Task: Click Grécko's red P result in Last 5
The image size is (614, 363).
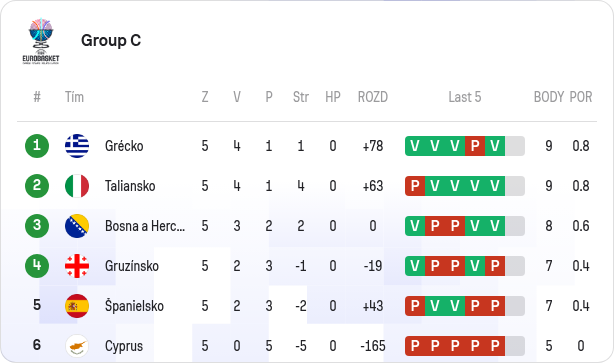Action: point(475,146)
